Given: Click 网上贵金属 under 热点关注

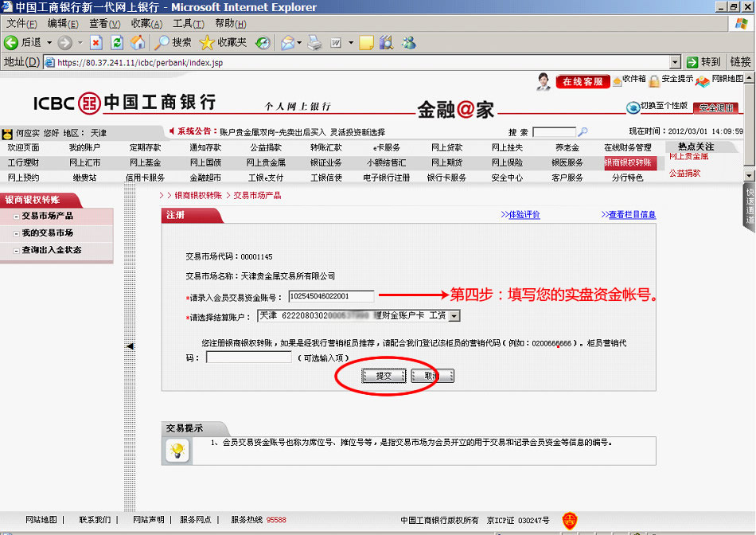Looking at the screenshot, I should [688, 156].
